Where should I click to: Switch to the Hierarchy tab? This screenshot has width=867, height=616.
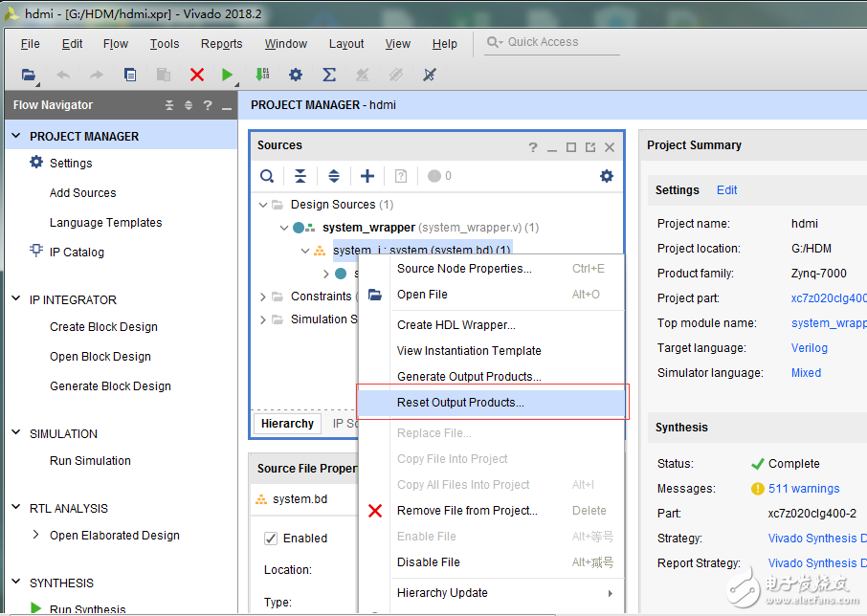coord(287,424)
